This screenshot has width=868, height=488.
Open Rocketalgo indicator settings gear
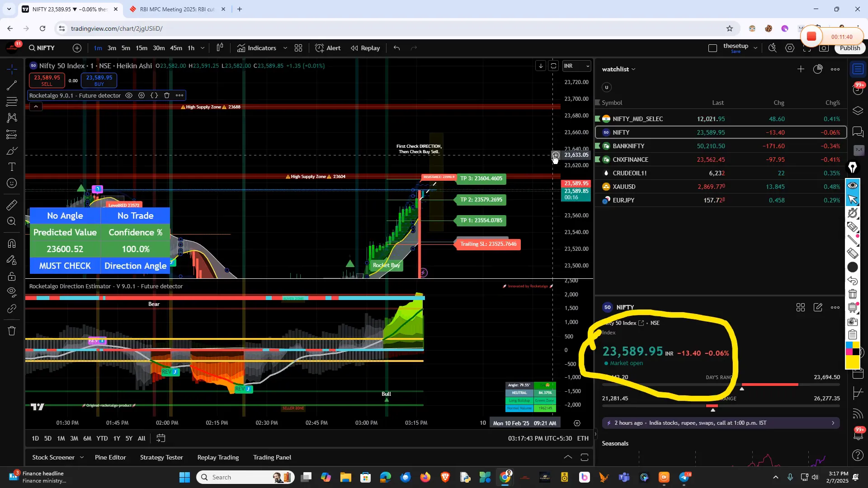[x=142, y=95]
